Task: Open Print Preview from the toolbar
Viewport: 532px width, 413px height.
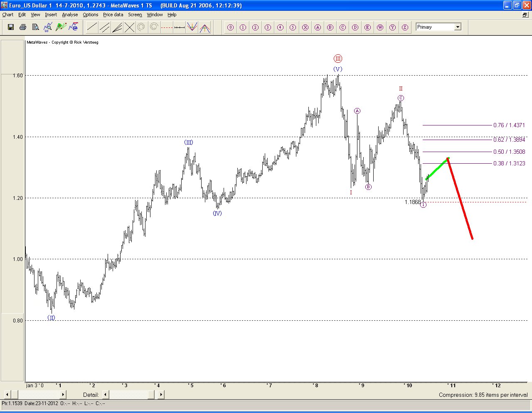Action: point(35,27)
